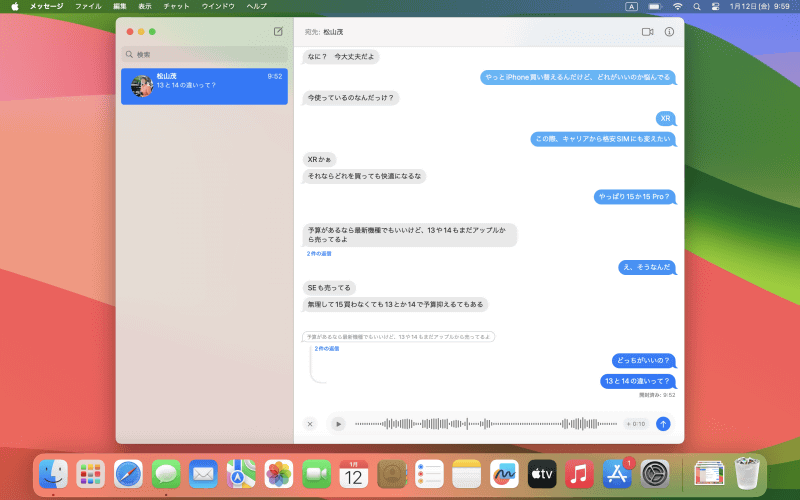Open Mail from the Dock
The height and width of the screenshot is (500, 800).
coord(203,474)
